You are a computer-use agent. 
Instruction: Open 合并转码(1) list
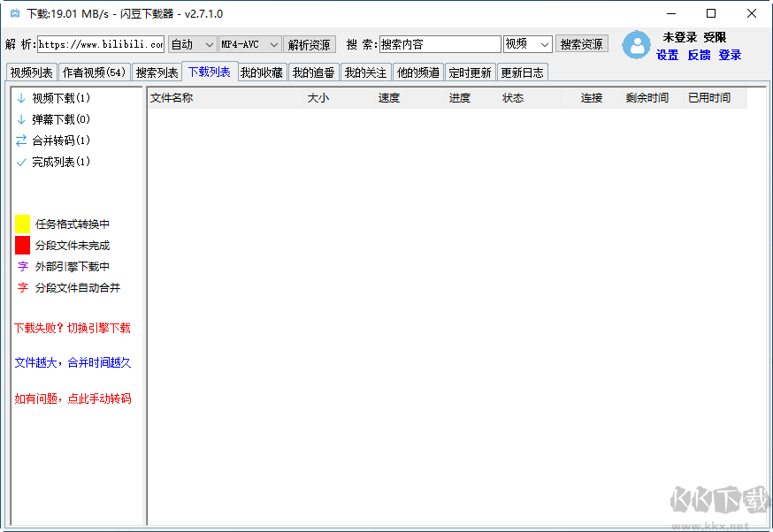pos(61,141)
